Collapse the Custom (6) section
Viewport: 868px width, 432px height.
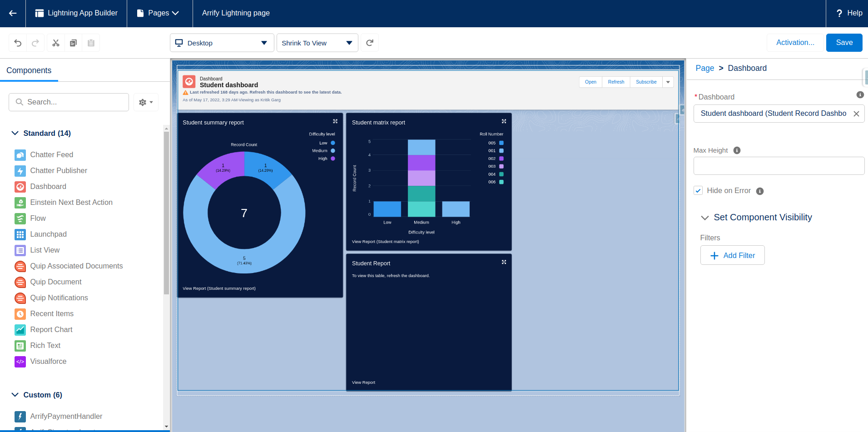click(x=15, y=395)
